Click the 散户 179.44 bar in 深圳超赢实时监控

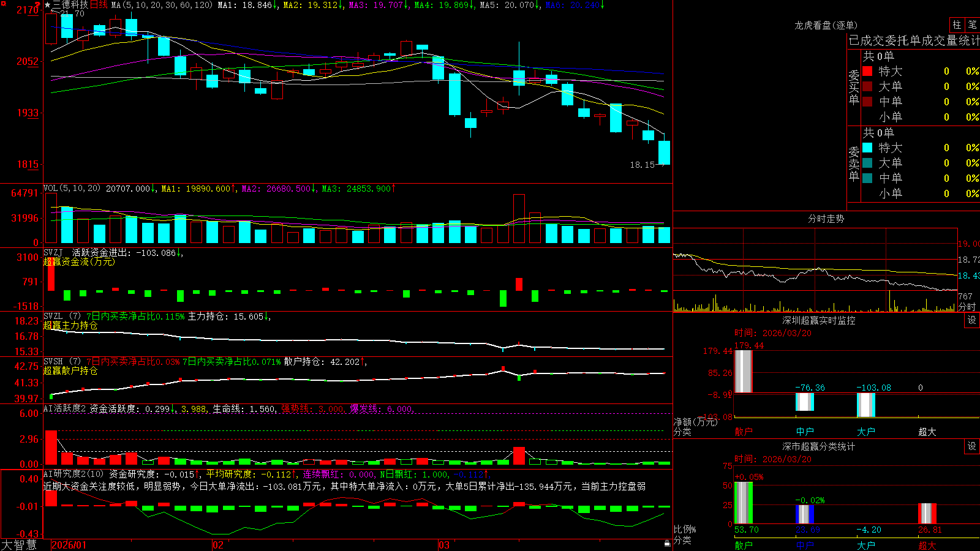744,372
